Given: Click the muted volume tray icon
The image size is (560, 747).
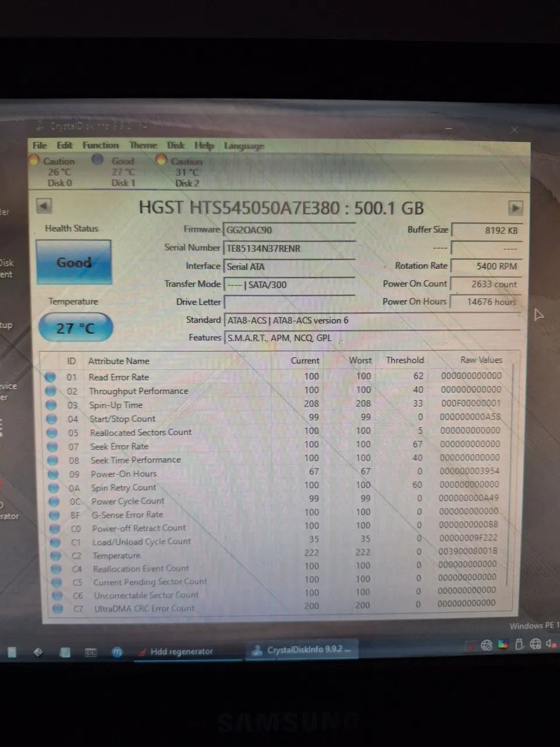Looking at the screenshot, I should (551, 644).
